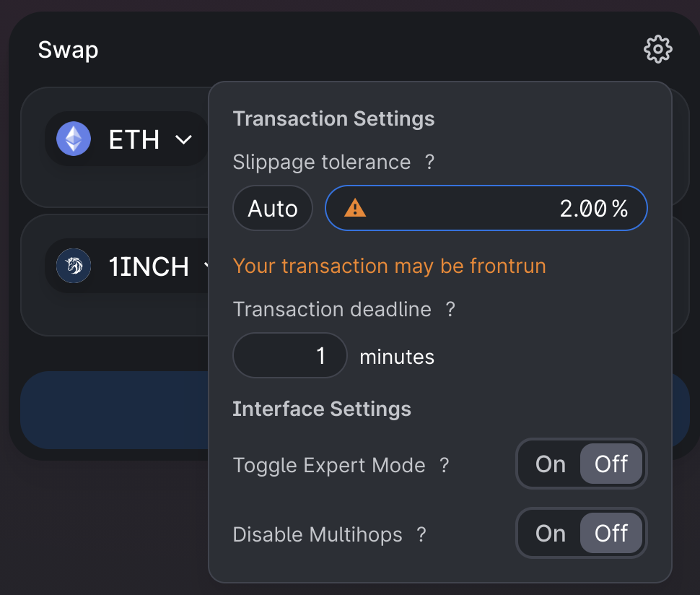The width and height of the screenshot is (700, 595).
Task: Focus the transaction deadline minutes field
Action: point(290,355)
